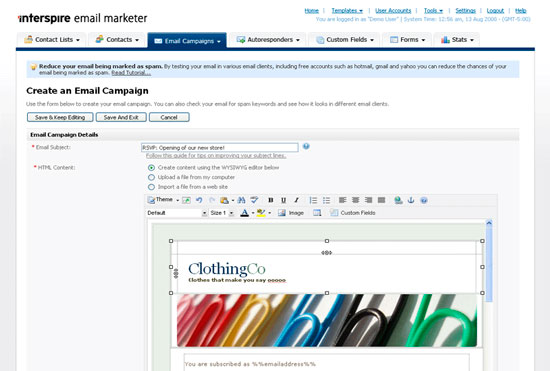Open the subject line tips guide link
Image resolution: width=550 pixels, height=371 pixels.
click(216, 155)
